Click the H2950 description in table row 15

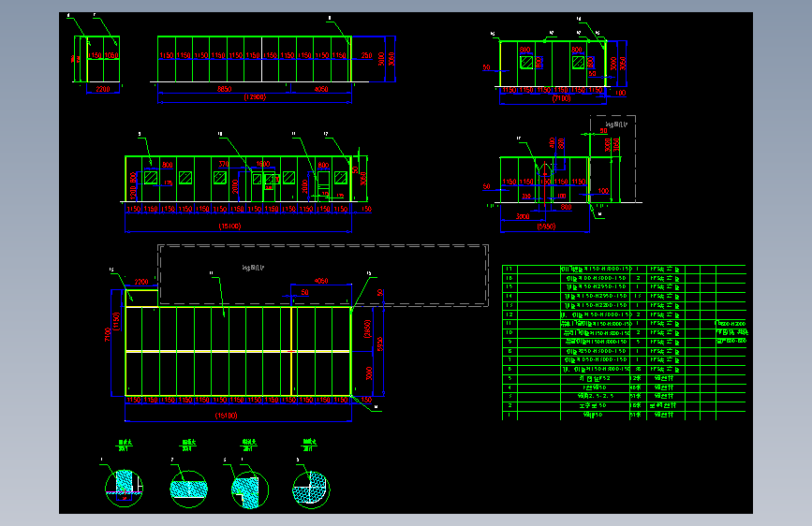pyautogui.click(x=596, y=286)
